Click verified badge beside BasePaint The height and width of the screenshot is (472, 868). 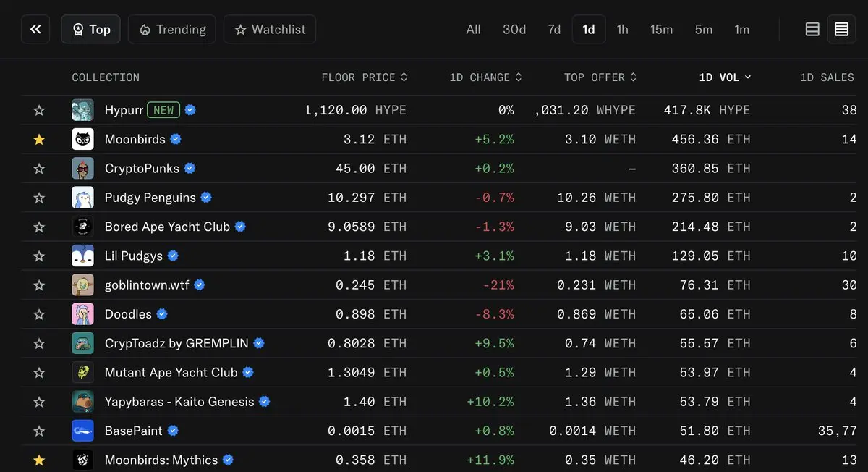(173, 431)
